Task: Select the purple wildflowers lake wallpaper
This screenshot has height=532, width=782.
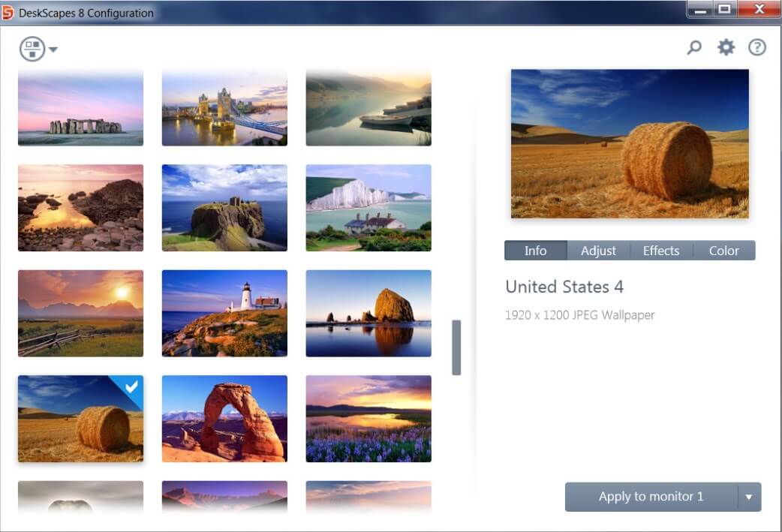Action: (x=368, y=419)
